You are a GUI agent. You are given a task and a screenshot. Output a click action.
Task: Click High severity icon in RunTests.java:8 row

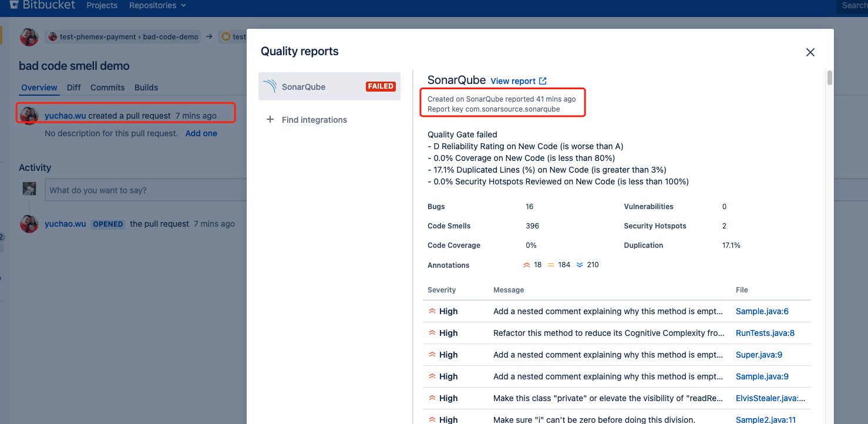(x=432, y=333)
